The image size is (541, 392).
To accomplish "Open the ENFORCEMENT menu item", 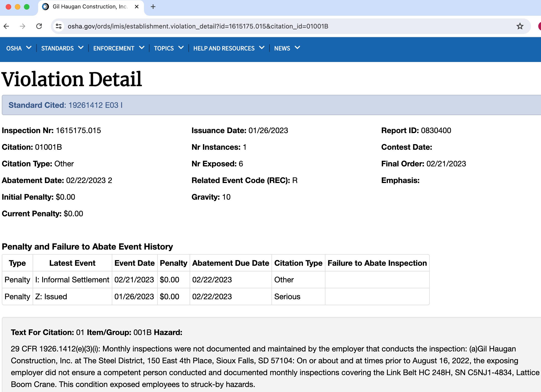I will [114, 48].
